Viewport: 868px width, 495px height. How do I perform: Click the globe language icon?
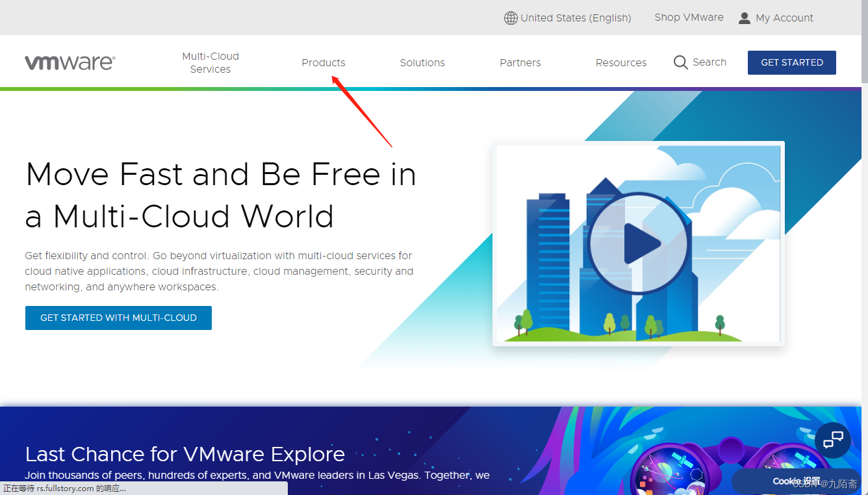(511, 18)
